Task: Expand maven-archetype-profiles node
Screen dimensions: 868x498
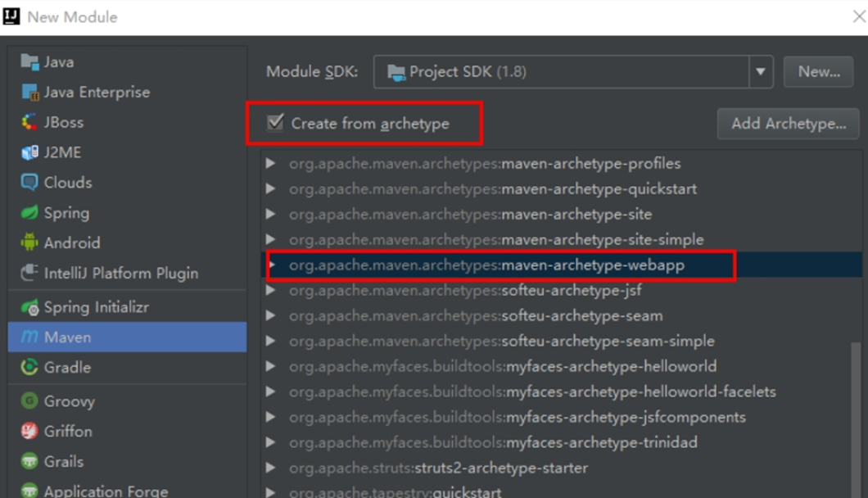Action: [x=271, y=164]
